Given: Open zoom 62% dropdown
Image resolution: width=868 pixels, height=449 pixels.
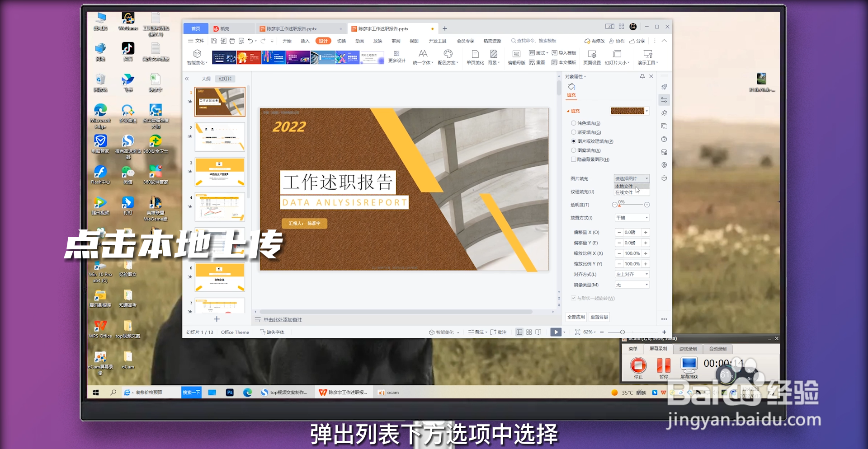Looking at the screenshot, I should (x=590, y=332).
